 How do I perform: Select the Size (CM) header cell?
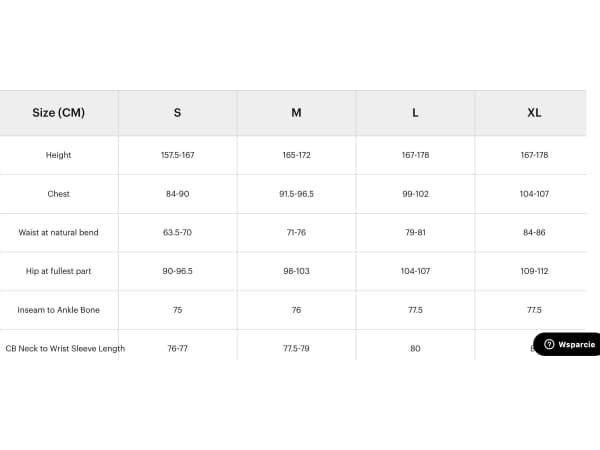pyautogui.click(x=59, y=112)
